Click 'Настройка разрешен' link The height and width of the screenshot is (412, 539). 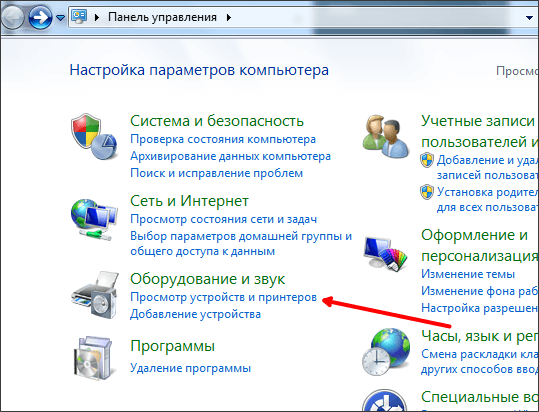(480, 308)
